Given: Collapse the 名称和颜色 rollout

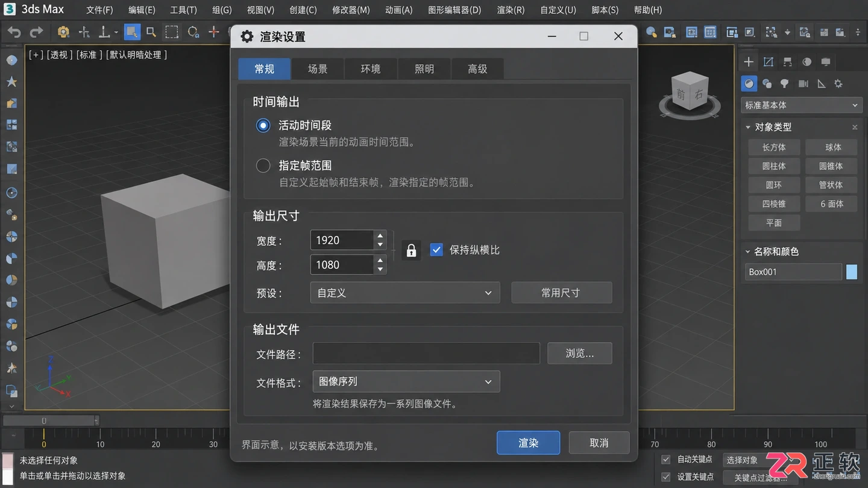Looking at the screenshot, I should pos(748,251).
